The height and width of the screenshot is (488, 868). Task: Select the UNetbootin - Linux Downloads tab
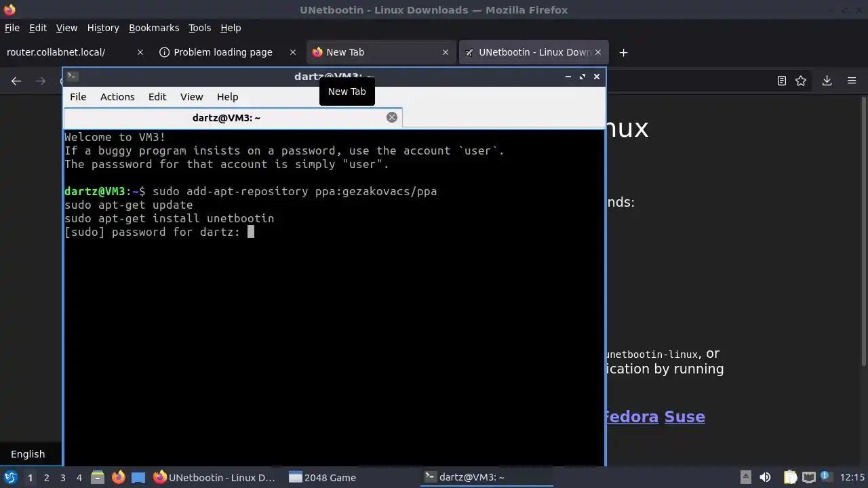(x=533, y=52)
